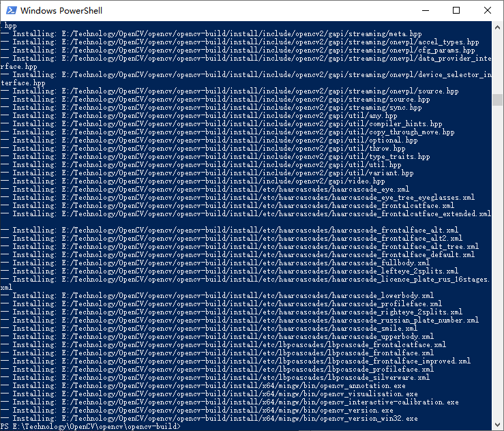Image resolution: width=504 pixels, height=431 pixels.
Task: Click the line ending haarcascade_frontalcatface.xml
Action: tap(228, 205)
